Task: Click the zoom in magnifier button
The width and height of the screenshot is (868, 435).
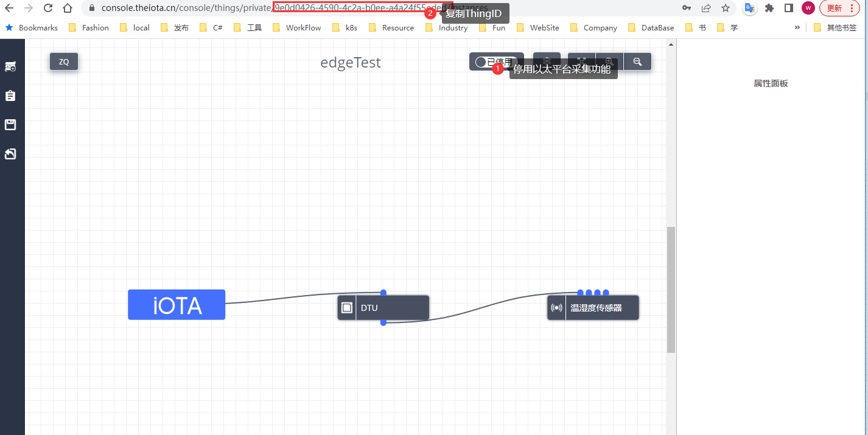Action: (x=609, y=61)
